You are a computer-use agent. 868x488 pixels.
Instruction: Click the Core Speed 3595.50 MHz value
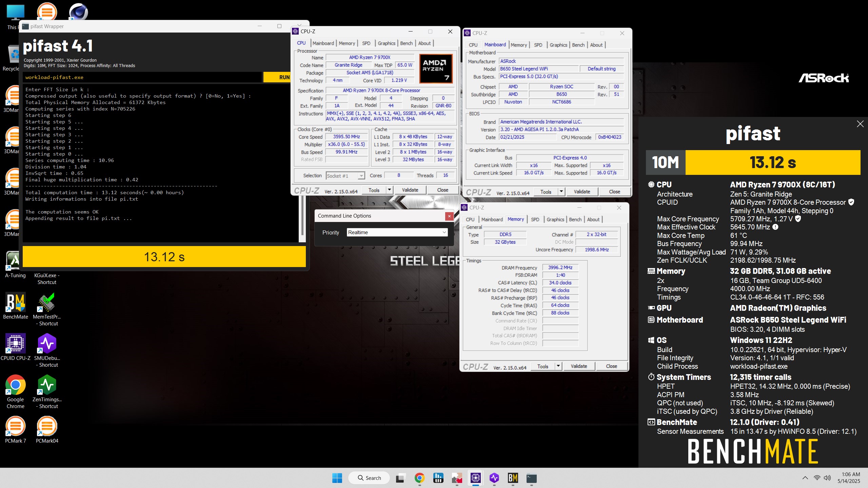click(347, 137)
